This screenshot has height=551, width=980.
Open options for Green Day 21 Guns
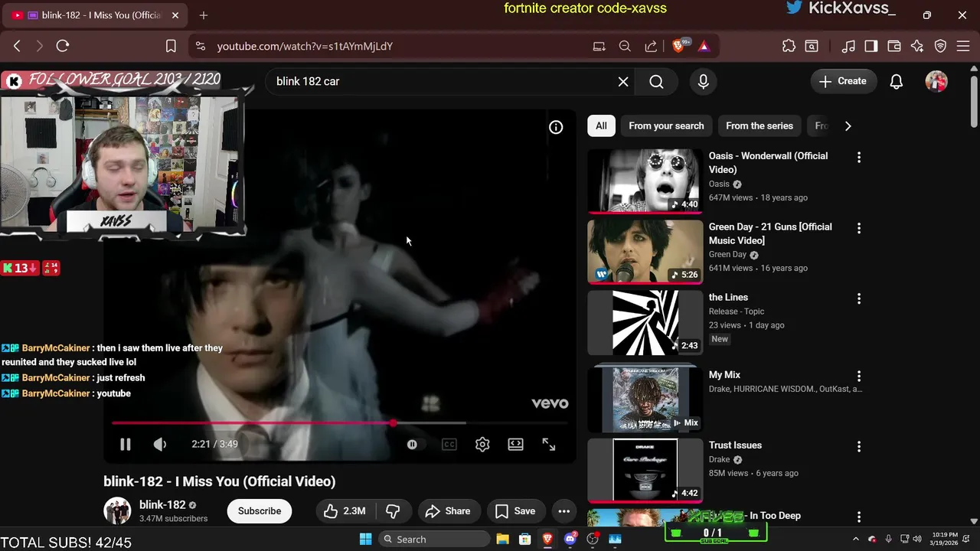[x=859, y=228]
